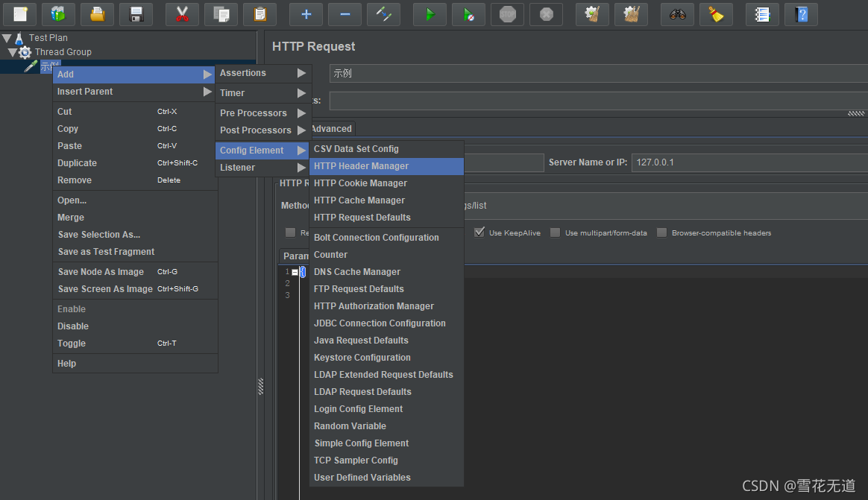Choose HTTP Request Defaults
This screenshot has width=868, height=500.
pyautogui.click(x=386, y=218)
